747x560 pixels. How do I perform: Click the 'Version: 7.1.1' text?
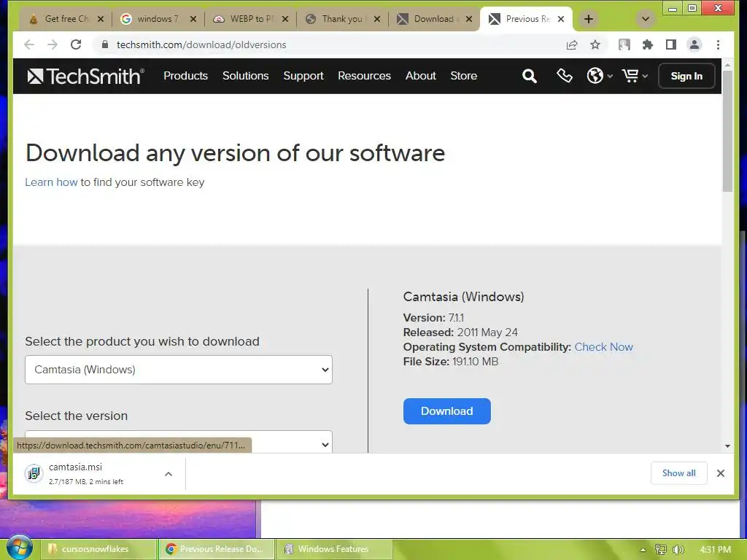pyautogui.click(x=433, y=318)
